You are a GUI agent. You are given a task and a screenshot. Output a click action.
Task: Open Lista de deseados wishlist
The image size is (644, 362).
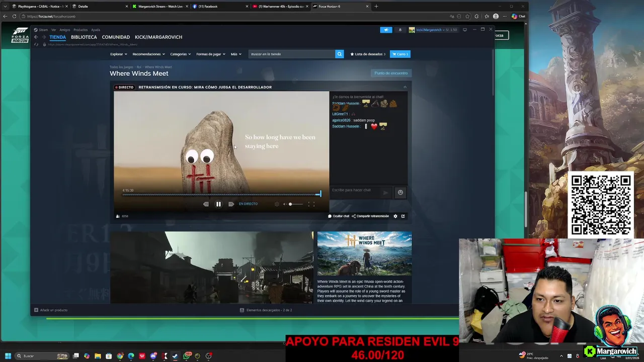click(x=368, y=54)
